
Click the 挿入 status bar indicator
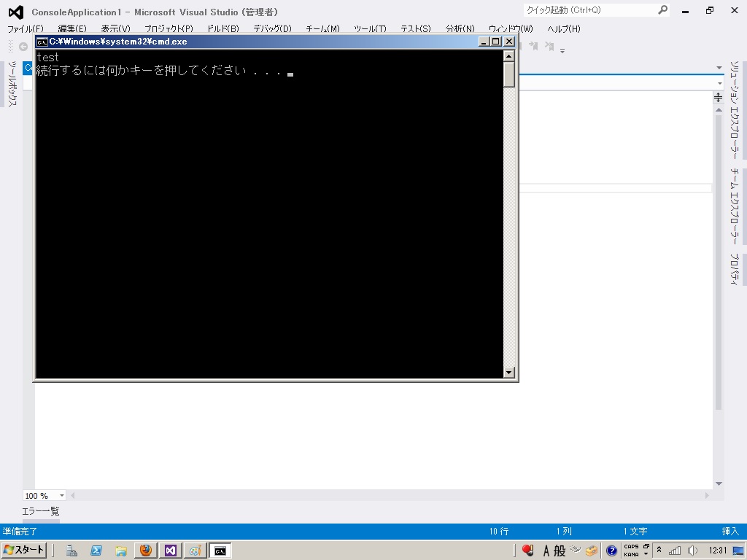[730, 532]
